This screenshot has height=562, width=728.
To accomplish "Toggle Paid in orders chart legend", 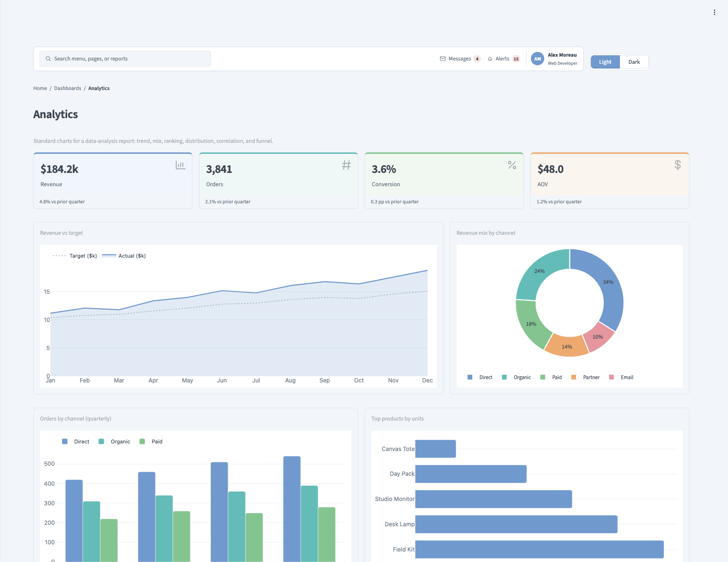I will click(151, 442).
